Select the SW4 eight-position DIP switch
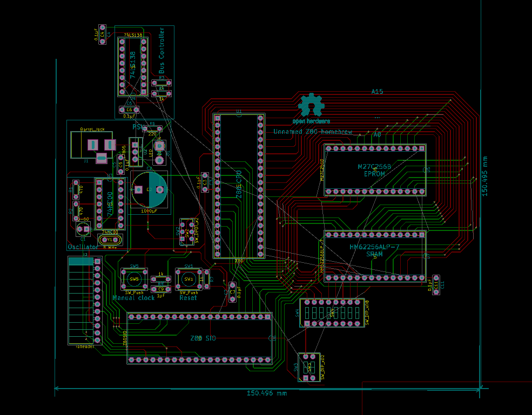This screenshot has width=532, height=415. (332, 312)
